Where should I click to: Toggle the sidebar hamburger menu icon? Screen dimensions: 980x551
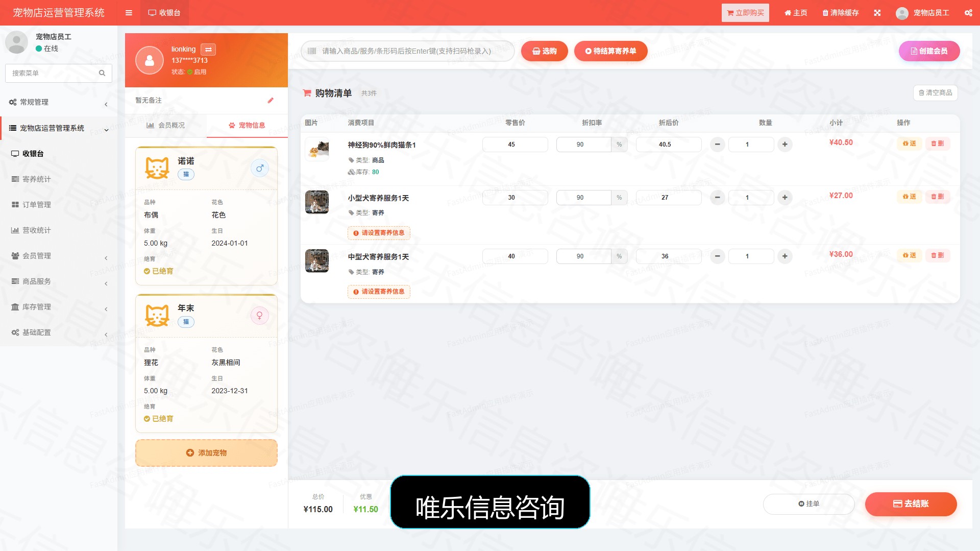tap(129, 13)
